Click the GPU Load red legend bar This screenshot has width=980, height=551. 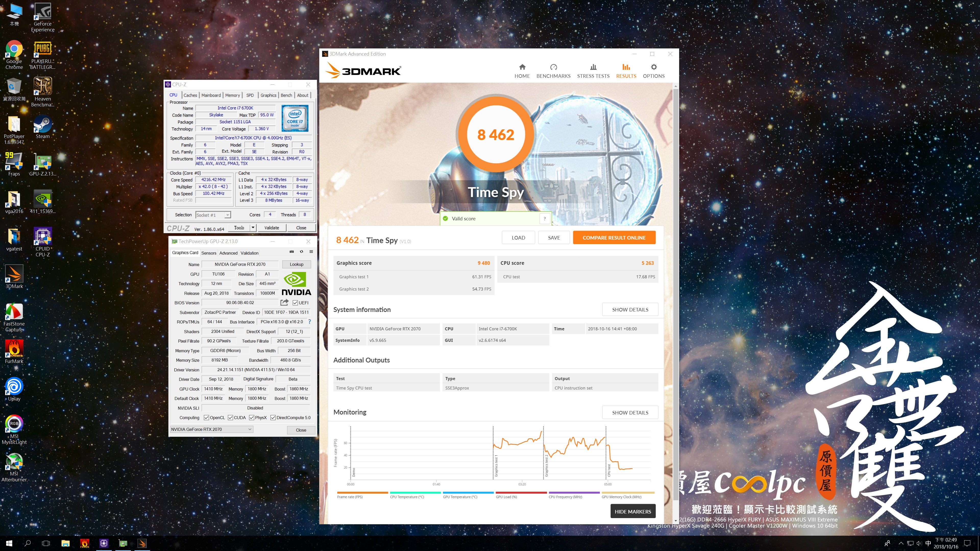click(521, 492)
